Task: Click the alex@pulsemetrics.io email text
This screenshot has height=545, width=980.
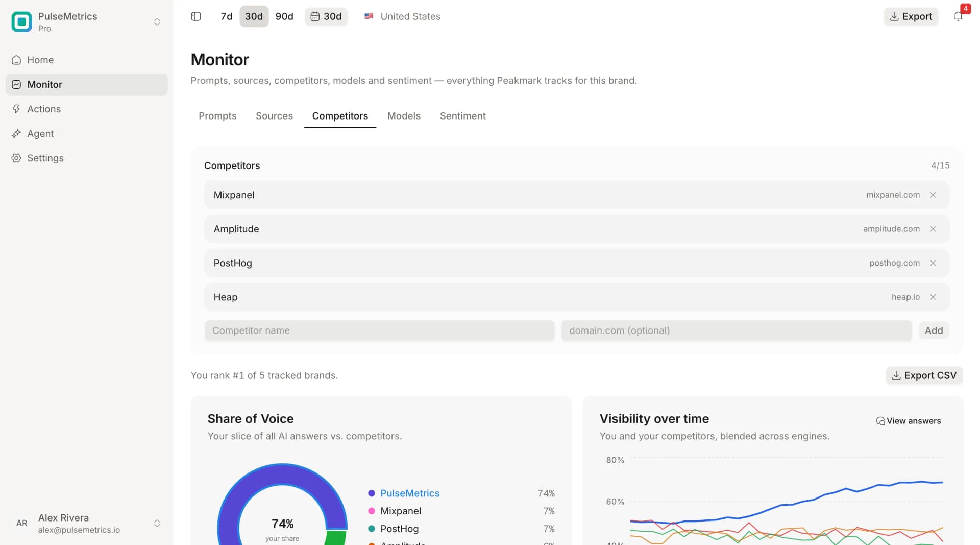Action: [79, 530]
